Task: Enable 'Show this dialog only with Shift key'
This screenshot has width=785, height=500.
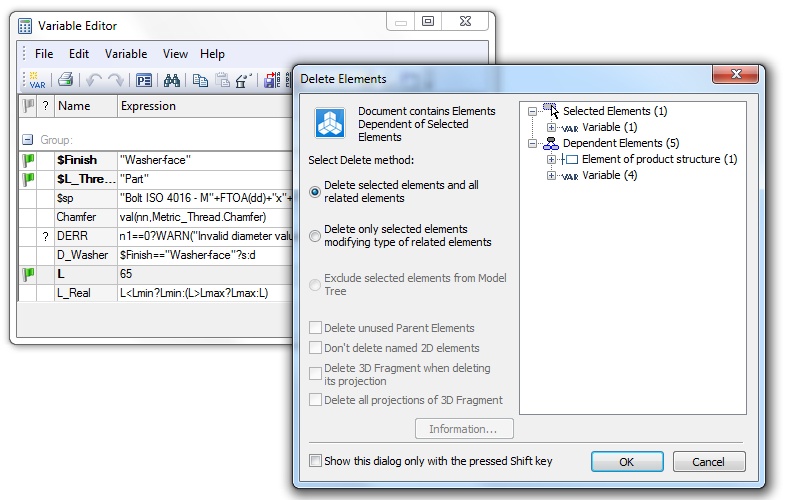Action: click(x=316, y=461)
